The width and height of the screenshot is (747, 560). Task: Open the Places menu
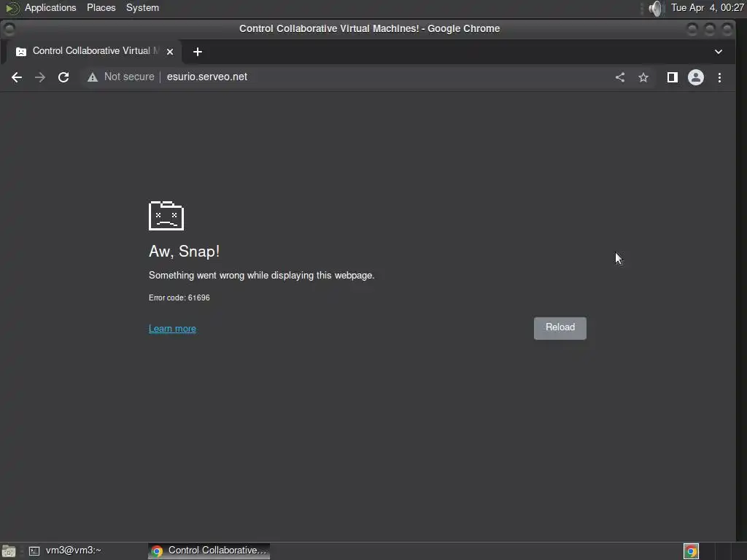click(101, 7)
